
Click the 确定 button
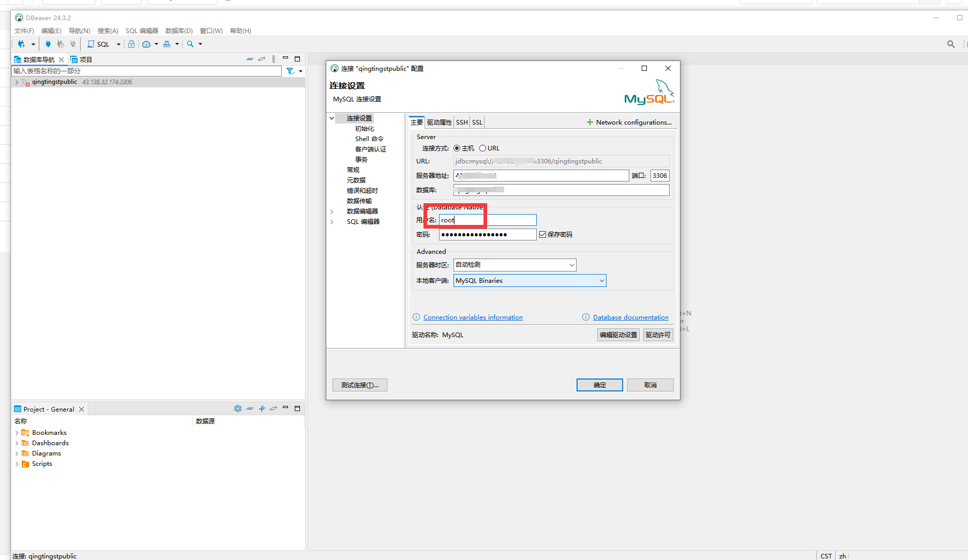600,385
